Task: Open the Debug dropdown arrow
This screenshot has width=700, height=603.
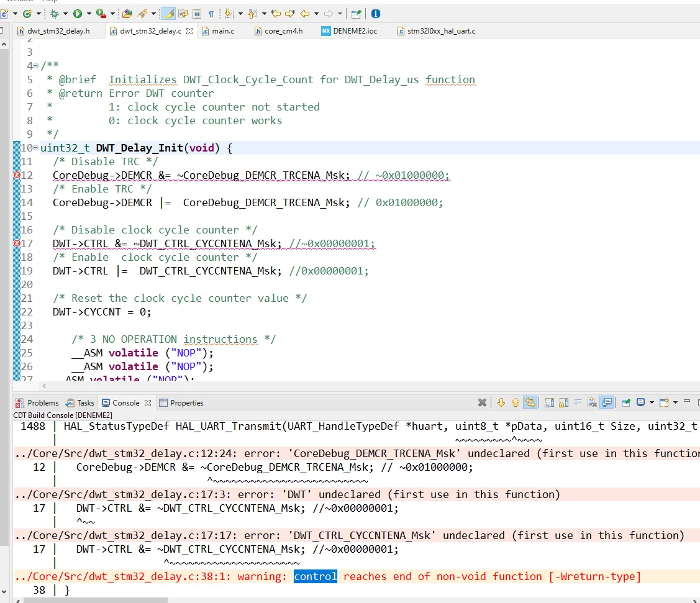Action: tap(65, 14)
